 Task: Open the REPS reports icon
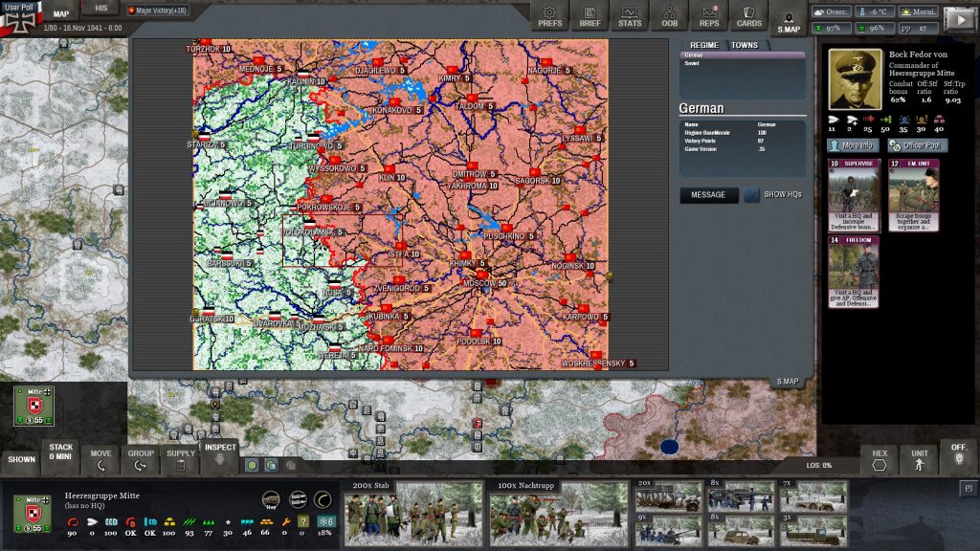pyautogui.click(x=709, y=16)
